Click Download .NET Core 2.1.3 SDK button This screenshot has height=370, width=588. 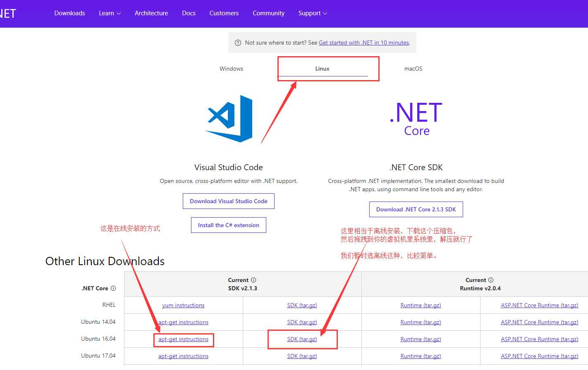(x=416, y=209)
